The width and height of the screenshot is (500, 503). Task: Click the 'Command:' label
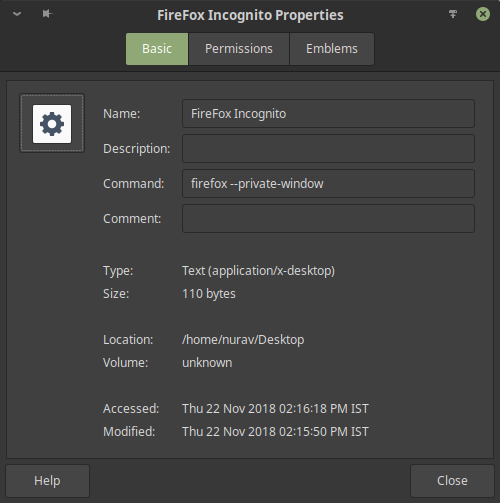point(134,184)
